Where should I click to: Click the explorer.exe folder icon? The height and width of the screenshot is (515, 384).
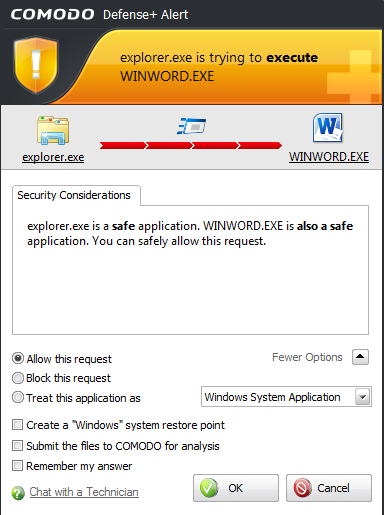click(x=53, y=130)
